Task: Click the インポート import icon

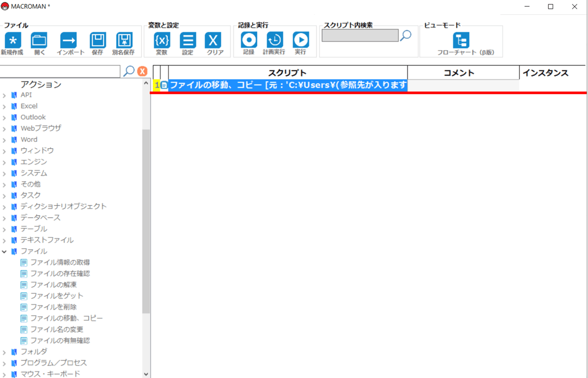Action: (x=69, y=40)
